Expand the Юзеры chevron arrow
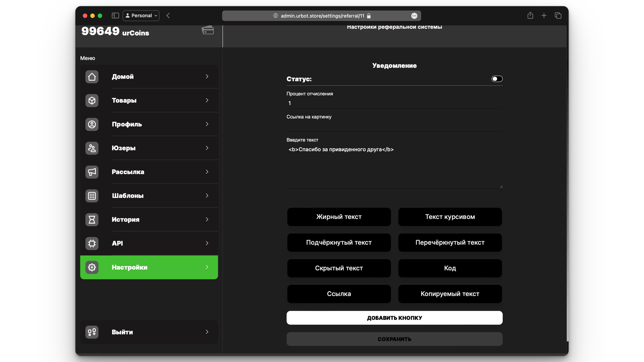 click(x=207, y=148)
